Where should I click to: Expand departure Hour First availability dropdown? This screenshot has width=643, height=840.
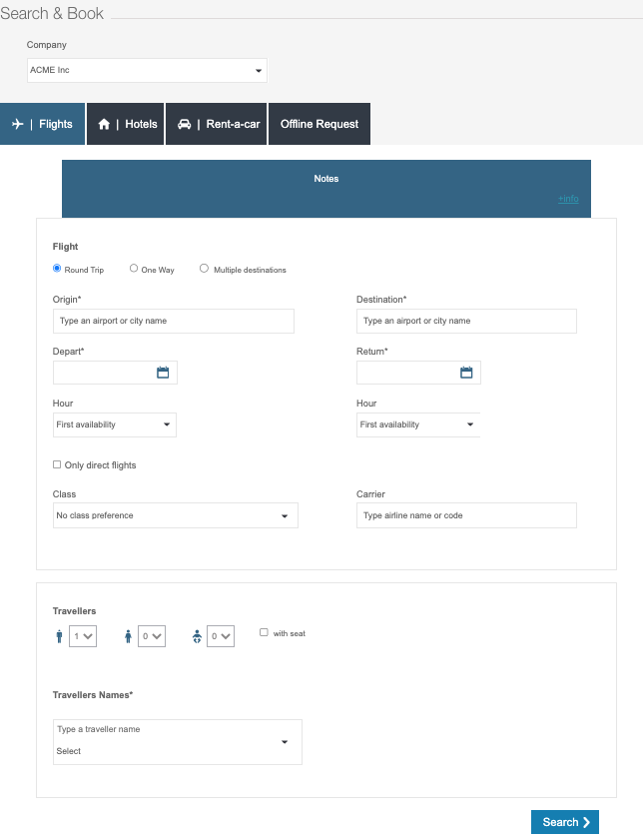[114, 424]
